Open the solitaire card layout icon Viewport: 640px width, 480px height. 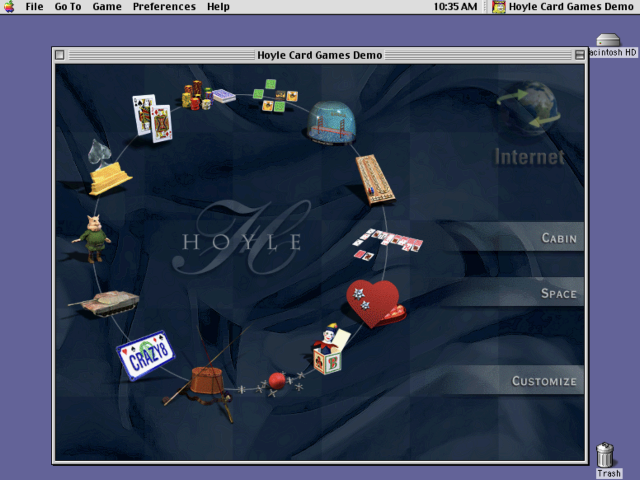click(x=387, y=244)
